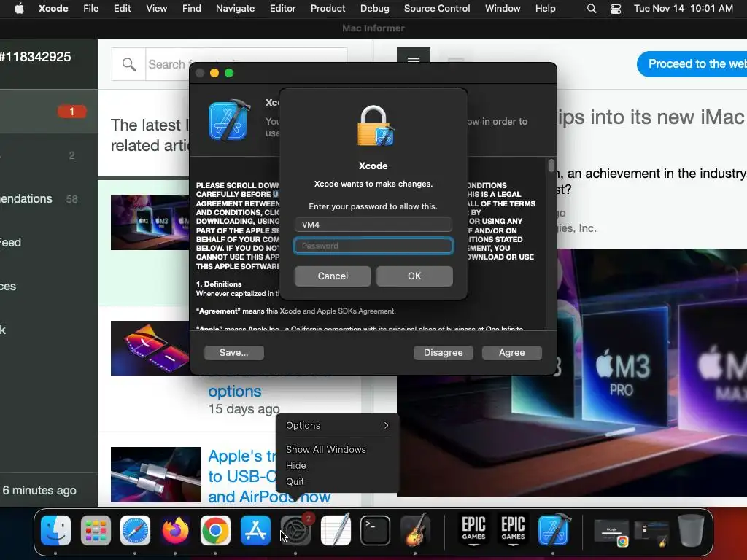Open the Editor menu
The width and height of the screenshot is (747, 560).
pyautogui.click(x=282, y=8)
